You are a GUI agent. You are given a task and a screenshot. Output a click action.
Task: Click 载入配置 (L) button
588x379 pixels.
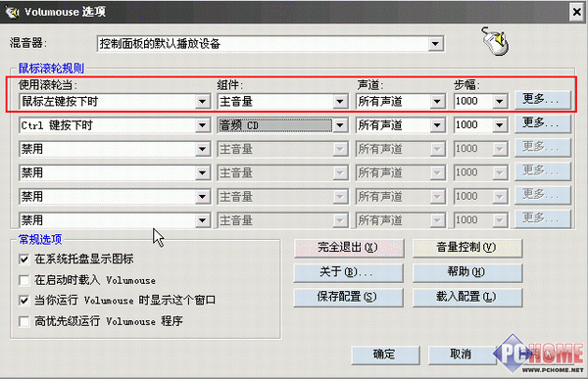click(x=467, y=298)
